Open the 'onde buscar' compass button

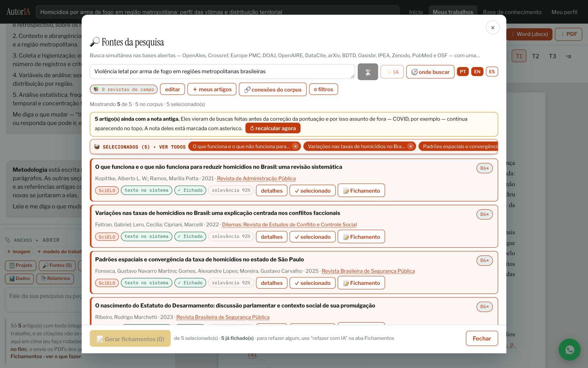pyautogui.click(x=430, y=72)
